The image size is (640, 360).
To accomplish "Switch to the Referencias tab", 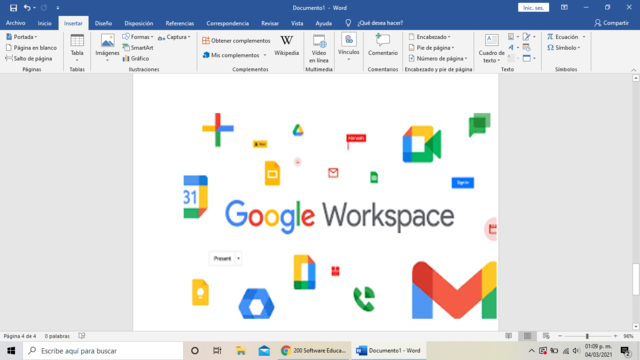I will (x=180, y=23).
